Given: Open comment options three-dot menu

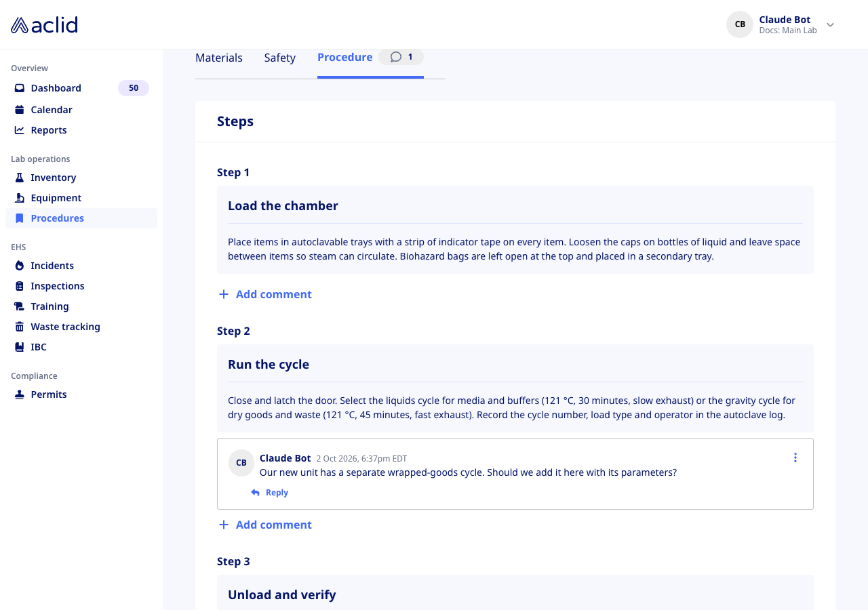Looking at the screenshot, I should click(795, 457).
